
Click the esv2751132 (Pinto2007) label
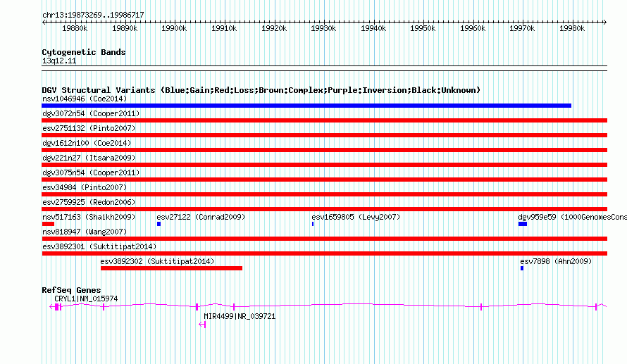click(x=89, y=128)
